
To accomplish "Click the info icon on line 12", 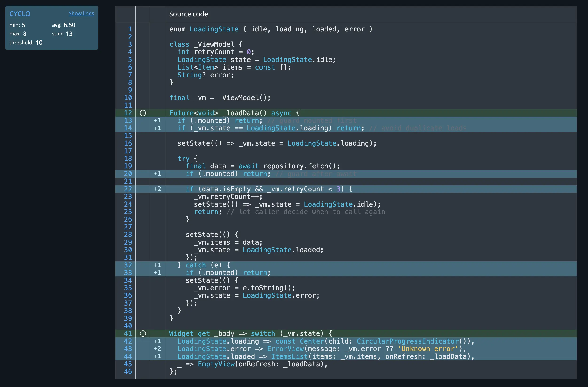I will [x=143, y=113].
